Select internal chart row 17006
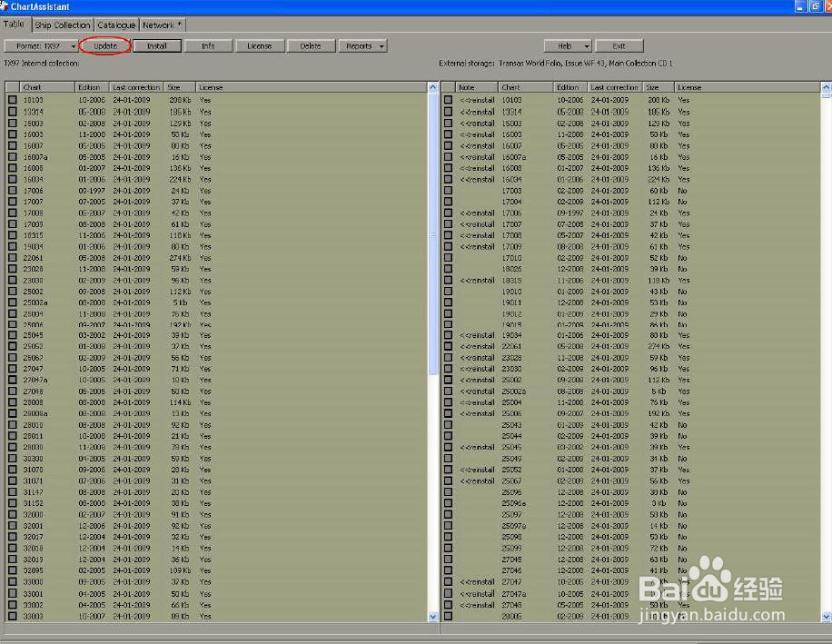This screenshot has height=644, width=832. pyautogui.click(x=215, y=190)
